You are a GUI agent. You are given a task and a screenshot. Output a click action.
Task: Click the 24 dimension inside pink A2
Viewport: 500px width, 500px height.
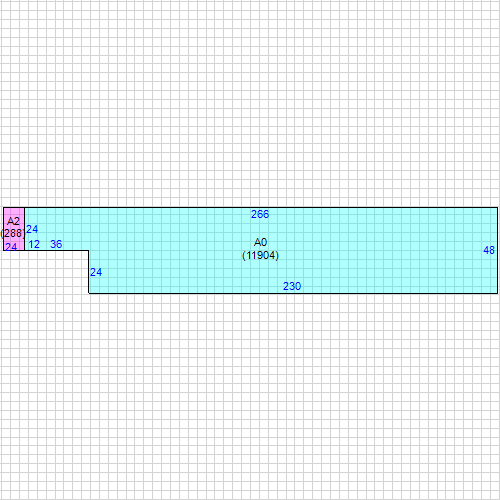click(x=11, y=247)
